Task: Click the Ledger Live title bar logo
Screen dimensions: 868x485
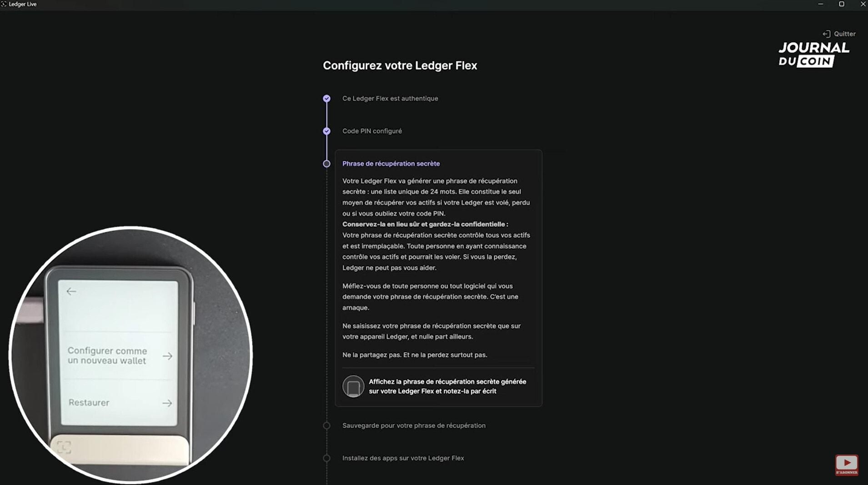Action: click(4, 4)
